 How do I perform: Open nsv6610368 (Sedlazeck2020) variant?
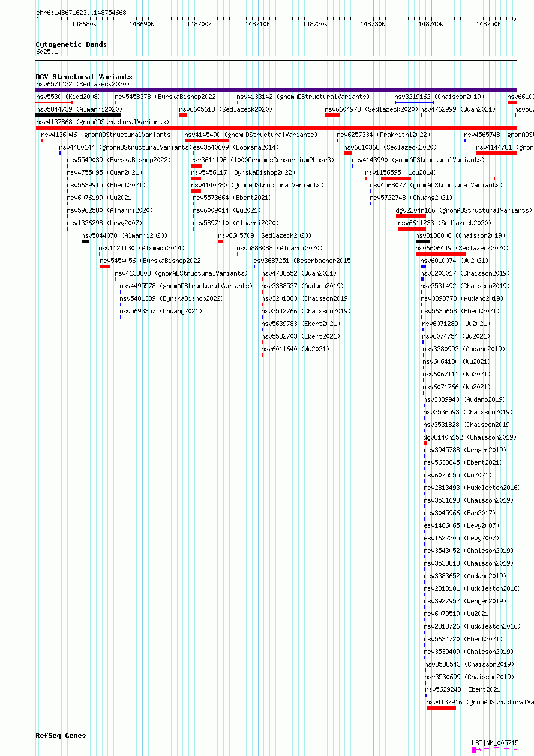pyautogui.click(x=390, y=147)
